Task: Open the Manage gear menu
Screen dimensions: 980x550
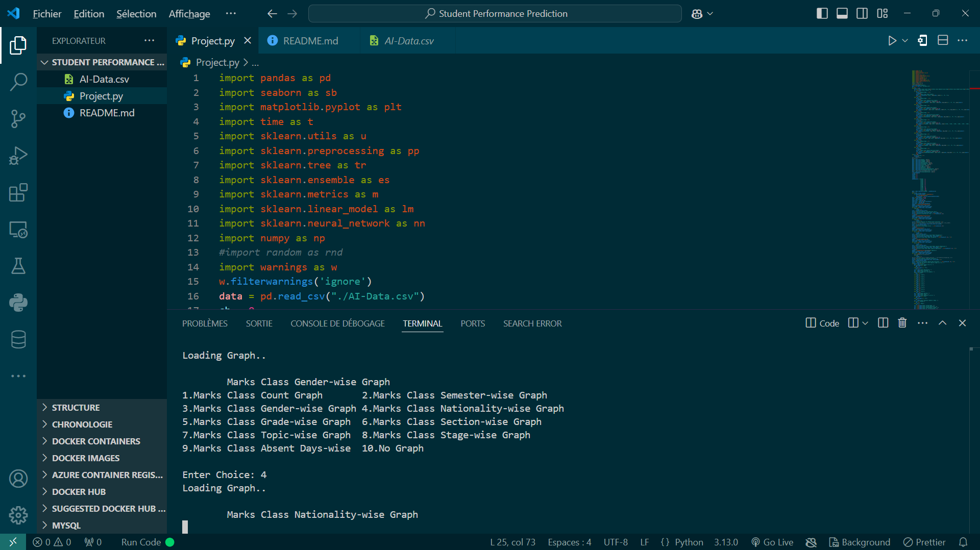Action: pyautogui.click(x=18, y=515)
